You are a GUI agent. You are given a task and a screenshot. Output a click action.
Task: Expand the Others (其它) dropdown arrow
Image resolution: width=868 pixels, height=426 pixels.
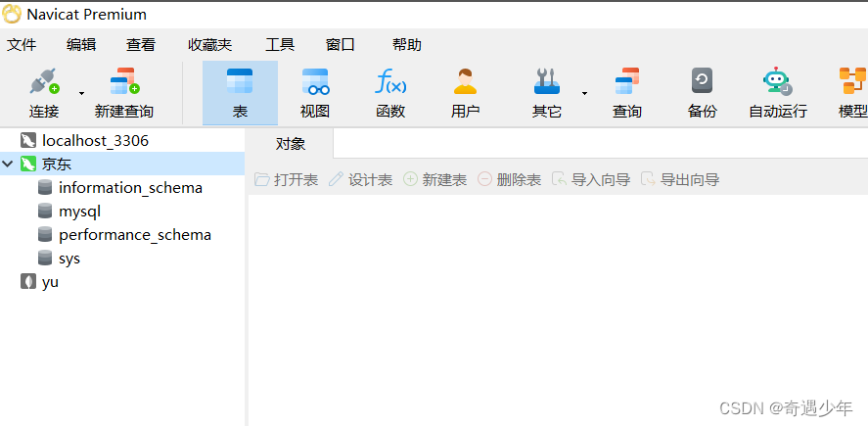click(584, 93)
